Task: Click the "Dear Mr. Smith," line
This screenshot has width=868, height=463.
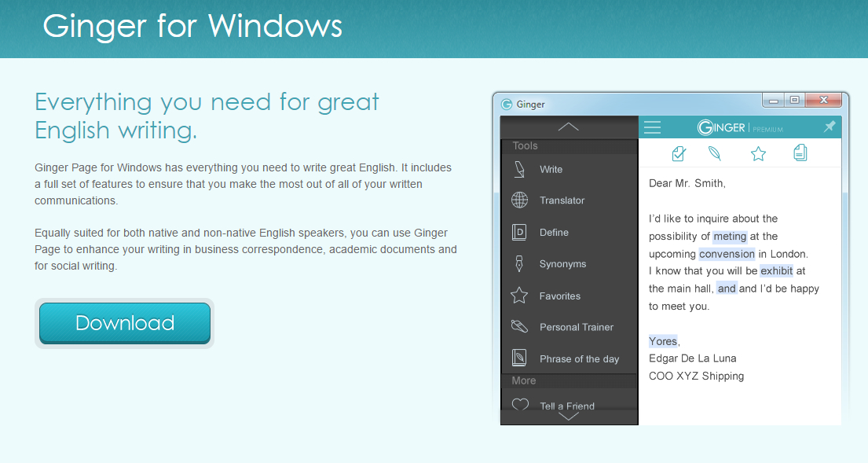Action: 687,183
